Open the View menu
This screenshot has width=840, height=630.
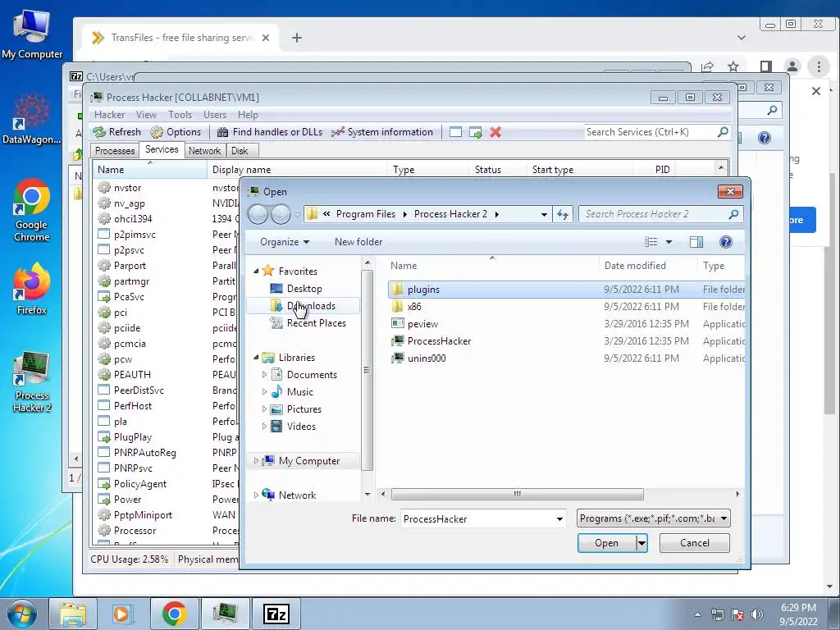(146, 115)
